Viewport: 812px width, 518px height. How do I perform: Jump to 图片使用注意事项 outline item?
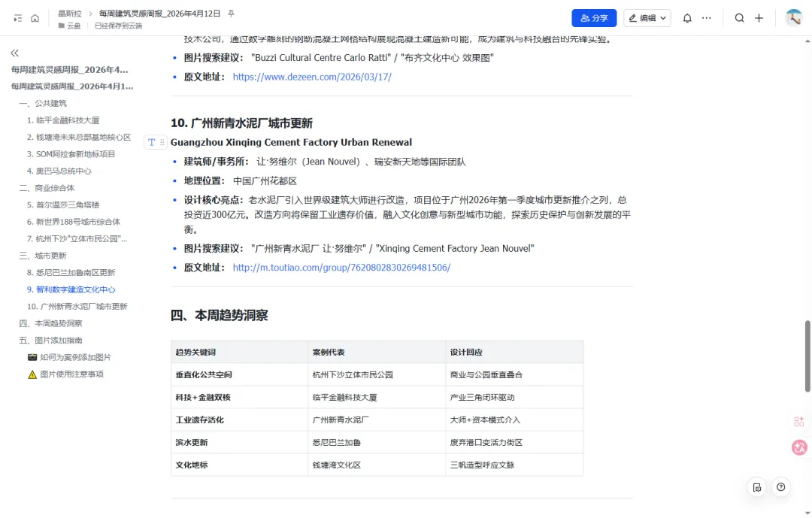pyautogui.click(x=65, y=374)
